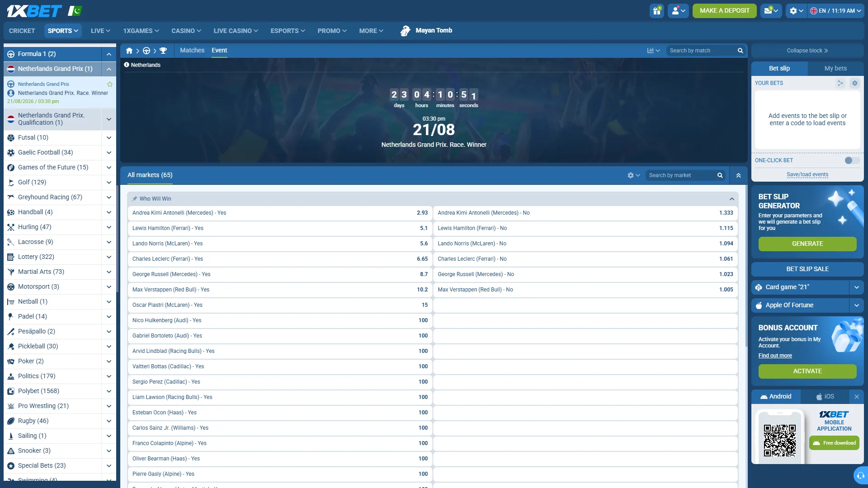Screen dimensions: 868x488
Task: Open the language and time dropdown
Action: tap(835, 11)
